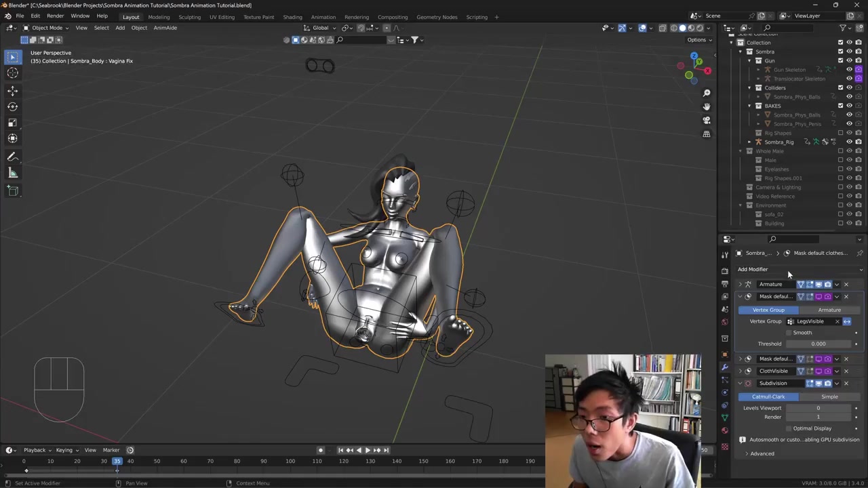The image size is (868, 488).
Task: Select the 3D Cursor tool
Action: click(x=12, y=73)
